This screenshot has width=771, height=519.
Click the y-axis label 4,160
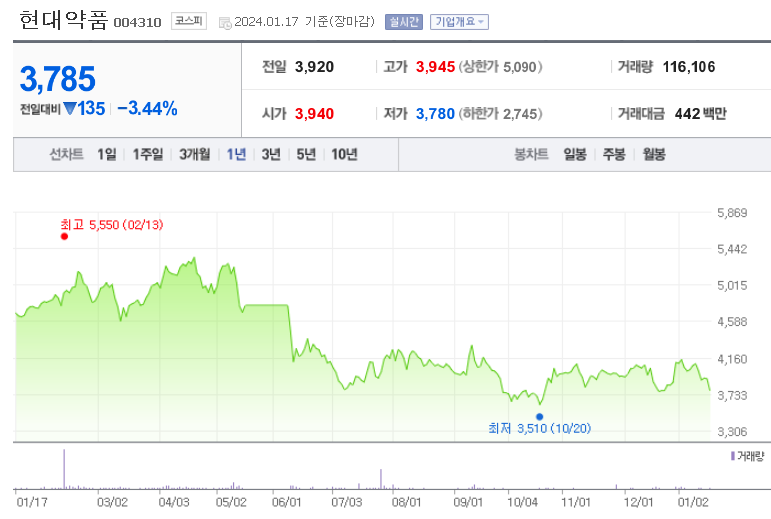[732, 359]
